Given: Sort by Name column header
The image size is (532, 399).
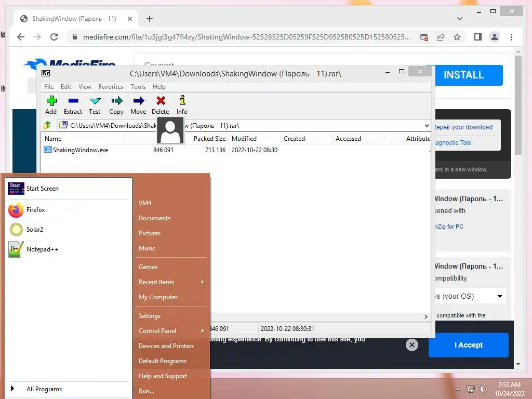Looking at the screenshot, I should [x=53, y=138].
